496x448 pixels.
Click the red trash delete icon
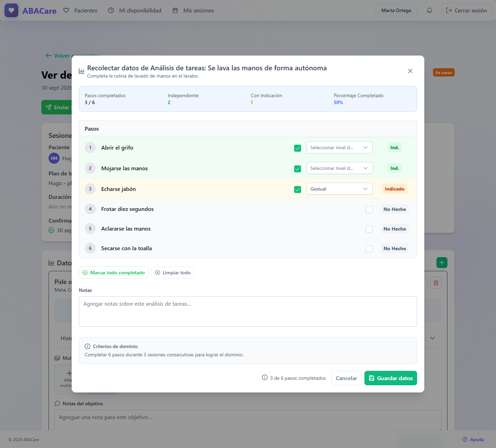436,283
